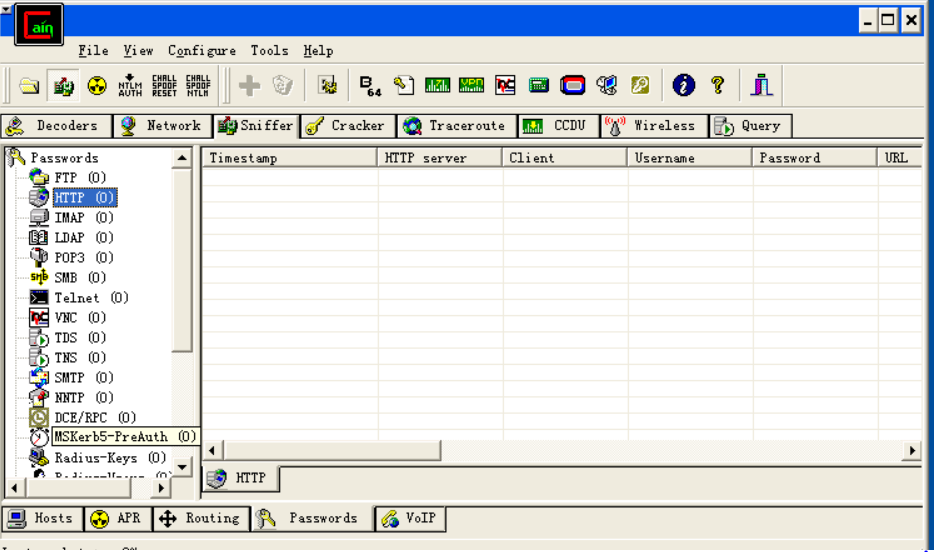934x552 pixels.
Task: Sort by the Password column header
Action: tap(815, 158)
